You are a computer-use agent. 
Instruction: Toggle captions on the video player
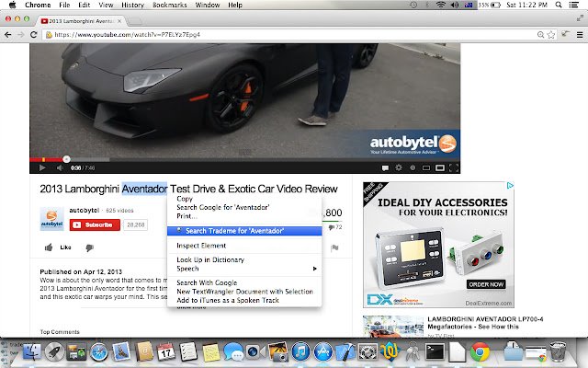(385, 167)
